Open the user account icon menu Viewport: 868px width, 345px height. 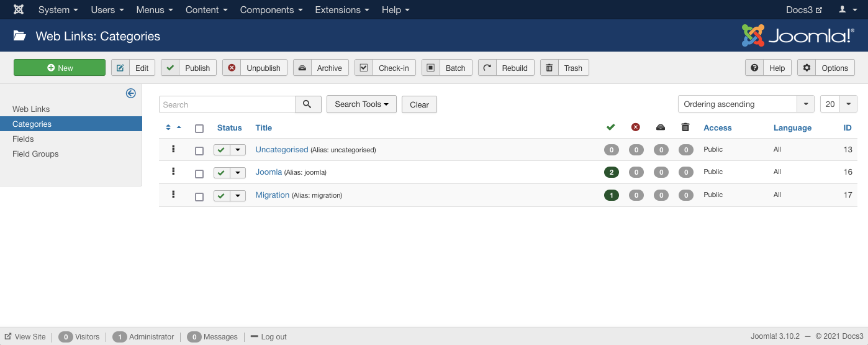[x=846, y=10]
